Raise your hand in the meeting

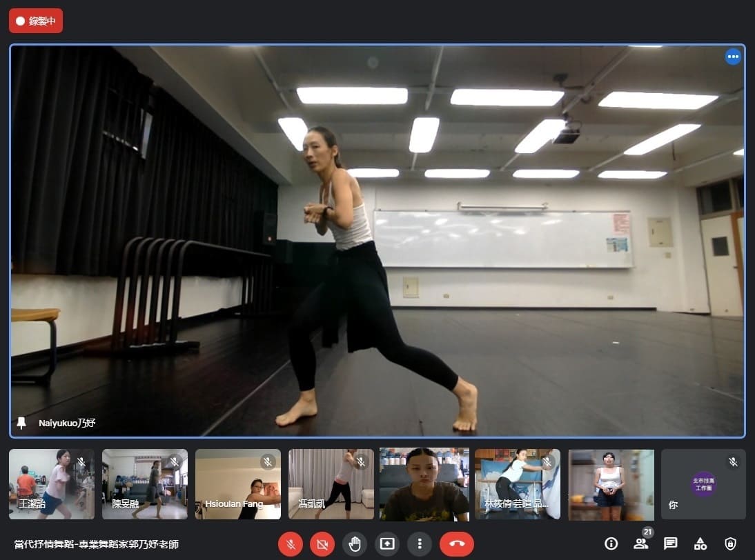coord(355,544)
